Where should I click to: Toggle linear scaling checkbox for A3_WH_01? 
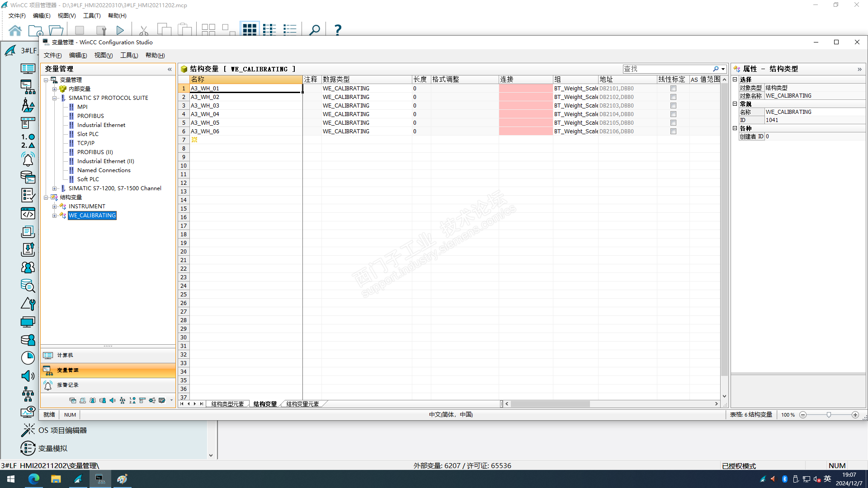[x=673, y=89]
